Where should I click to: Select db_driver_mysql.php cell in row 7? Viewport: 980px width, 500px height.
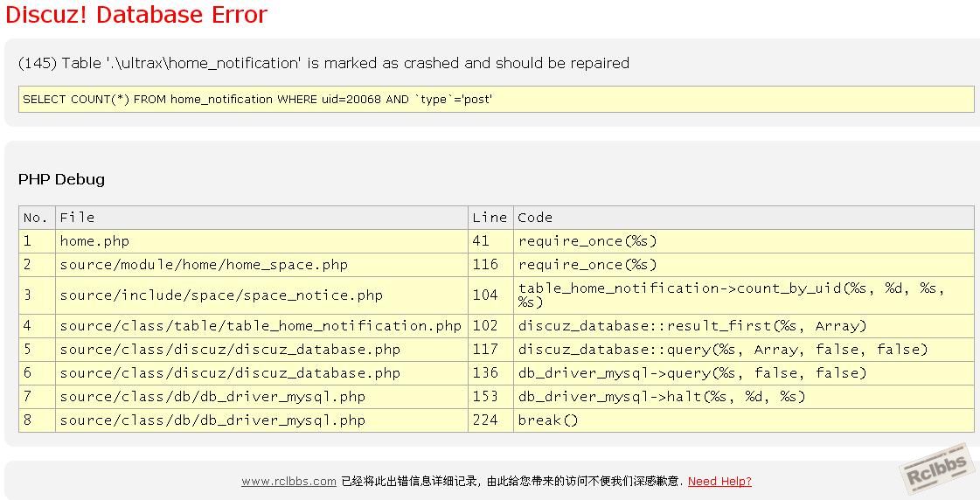click(x=261, y=397)
